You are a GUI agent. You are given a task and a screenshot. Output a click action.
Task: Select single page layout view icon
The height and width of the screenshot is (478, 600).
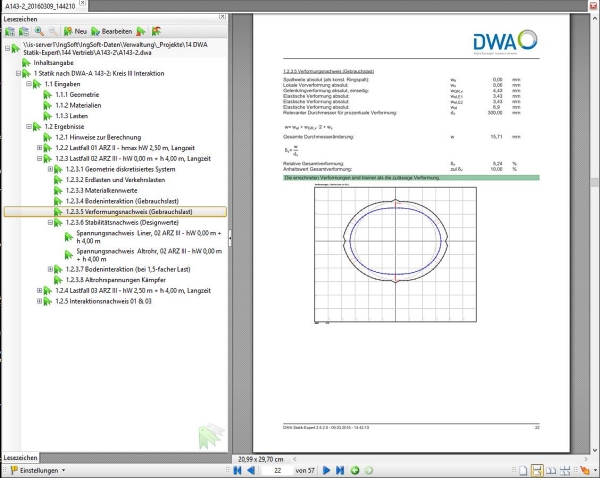click(x=522, y=469)
